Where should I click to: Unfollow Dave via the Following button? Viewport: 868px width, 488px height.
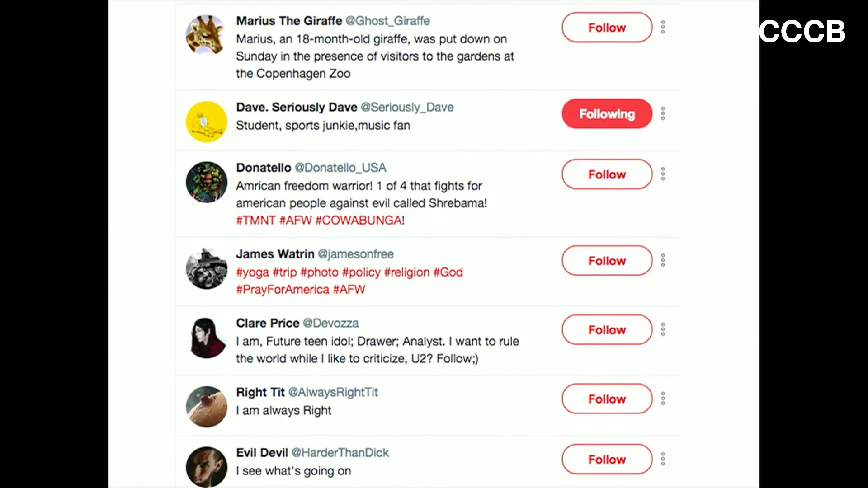pos(607,114)
